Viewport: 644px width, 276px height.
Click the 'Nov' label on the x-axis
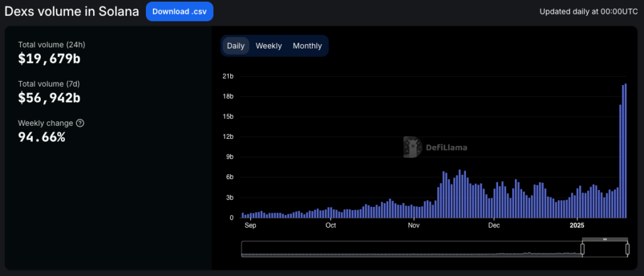pyautogui.click(x=413, y=225)
